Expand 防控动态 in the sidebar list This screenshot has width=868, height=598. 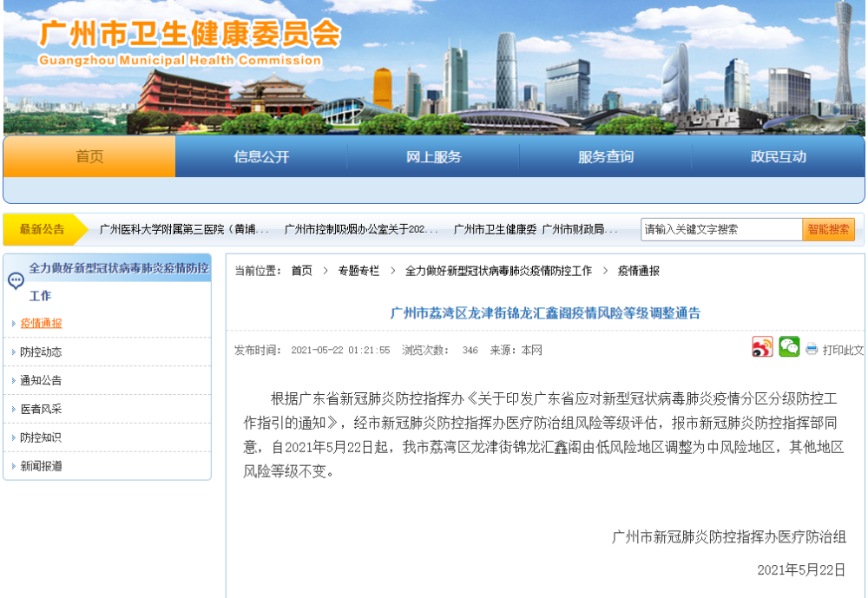point(42,352)
